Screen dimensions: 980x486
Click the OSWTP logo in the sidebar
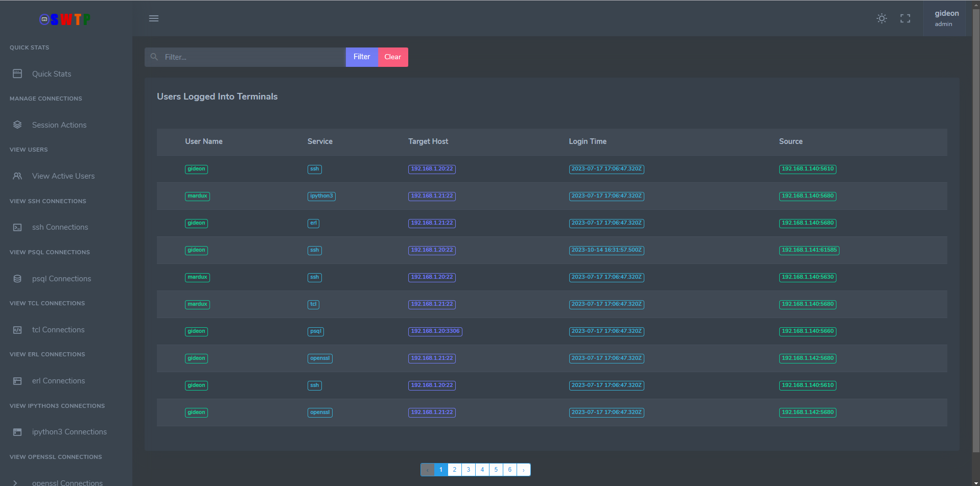pyautogui.click(x=65, y=19)
